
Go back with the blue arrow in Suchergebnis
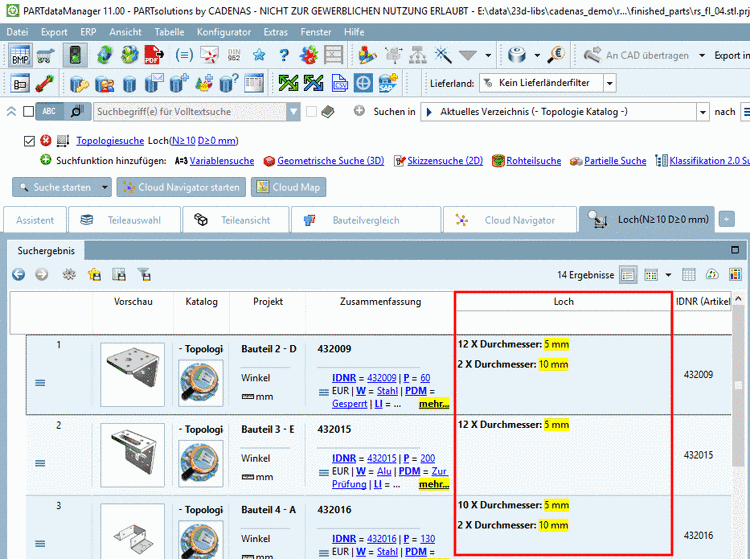19,274
